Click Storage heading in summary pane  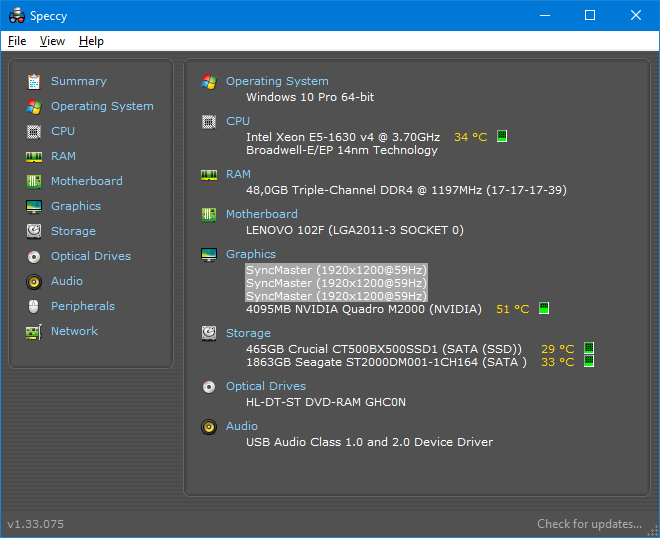point(248,333)
